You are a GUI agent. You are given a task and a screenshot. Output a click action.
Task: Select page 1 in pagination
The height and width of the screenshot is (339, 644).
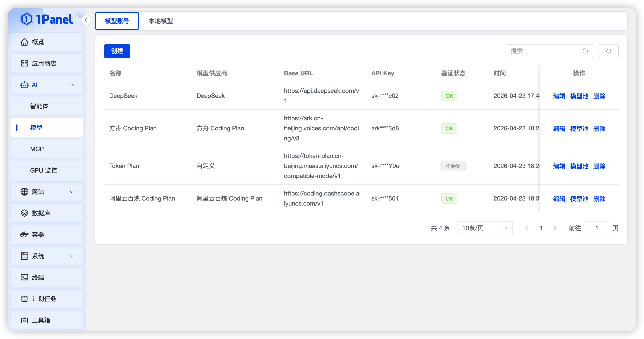[x=541, y=228]
